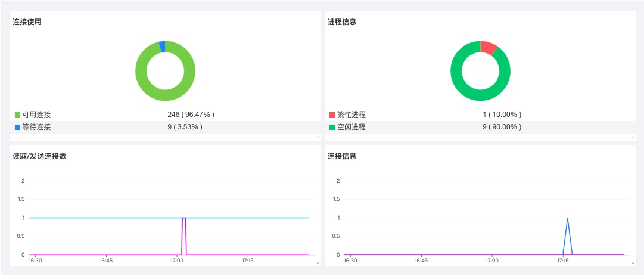Image resolution: width=644 pixels, height=275 pixels.
Task: Click the green 空闲进程 legend swatch
Action: (x=332, y=127)
